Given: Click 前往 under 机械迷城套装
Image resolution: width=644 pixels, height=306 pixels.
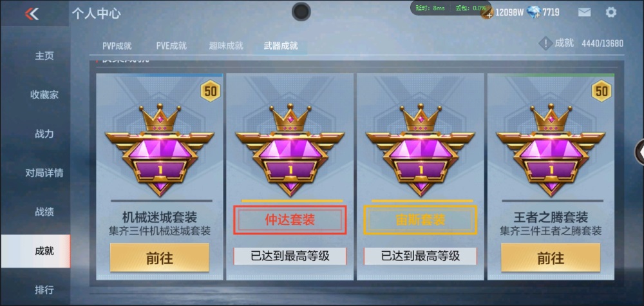Looking at the screenshot, I should tap(159, 258).
